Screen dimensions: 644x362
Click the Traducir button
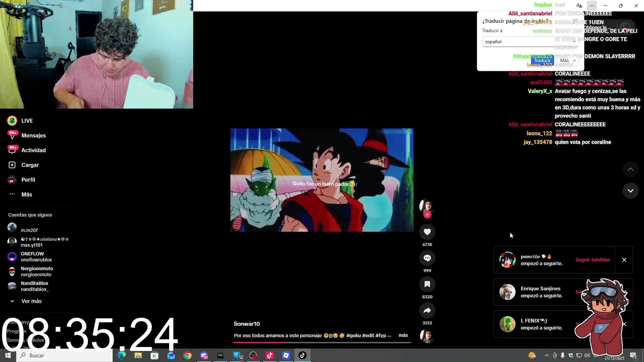[x=542, y=60]
